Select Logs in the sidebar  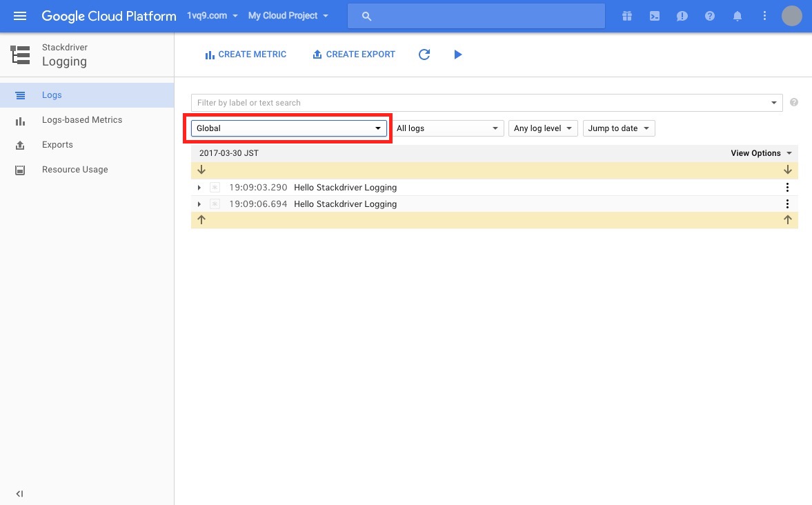click(87, 95)
